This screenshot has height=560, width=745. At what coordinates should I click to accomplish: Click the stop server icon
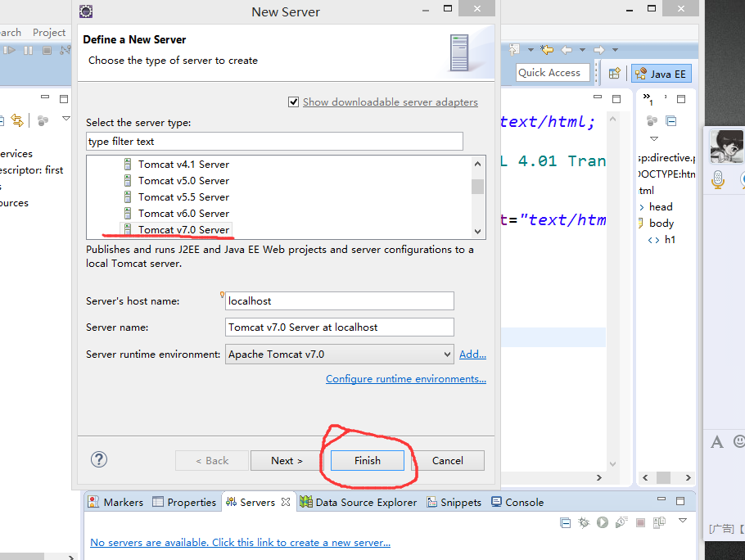[640, 523]
